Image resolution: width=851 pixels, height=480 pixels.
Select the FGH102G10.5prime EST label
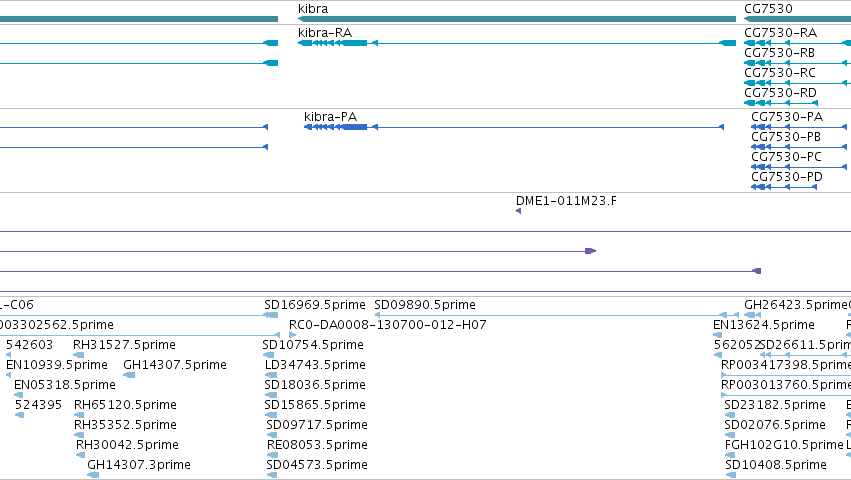point(784,445)
